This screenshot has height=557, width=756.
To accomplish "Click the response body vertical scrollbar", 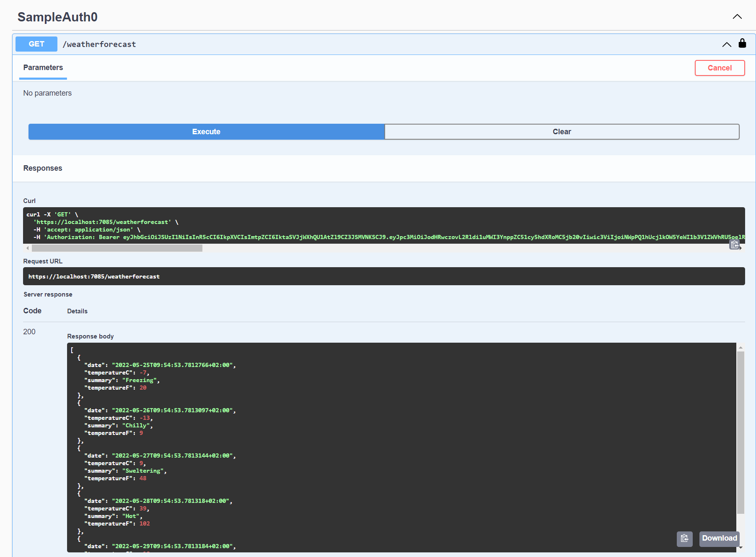I will [x=740, y=432].
